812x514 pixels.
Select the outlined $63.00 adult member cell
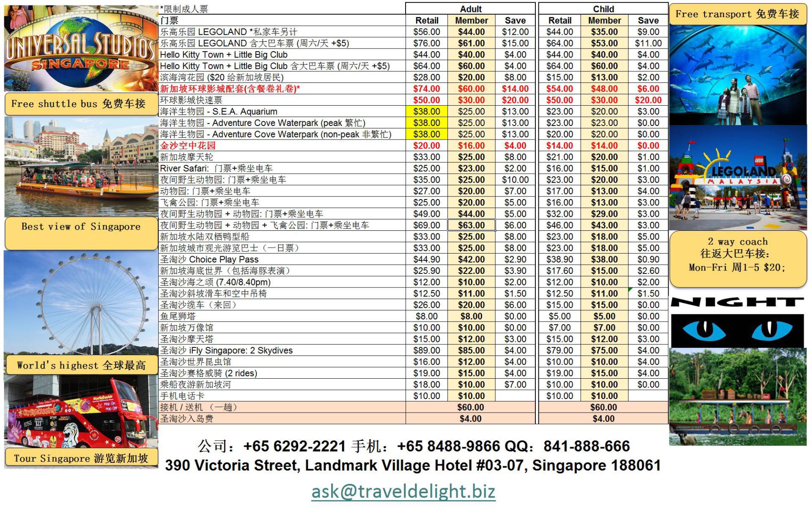click(471, 225)
